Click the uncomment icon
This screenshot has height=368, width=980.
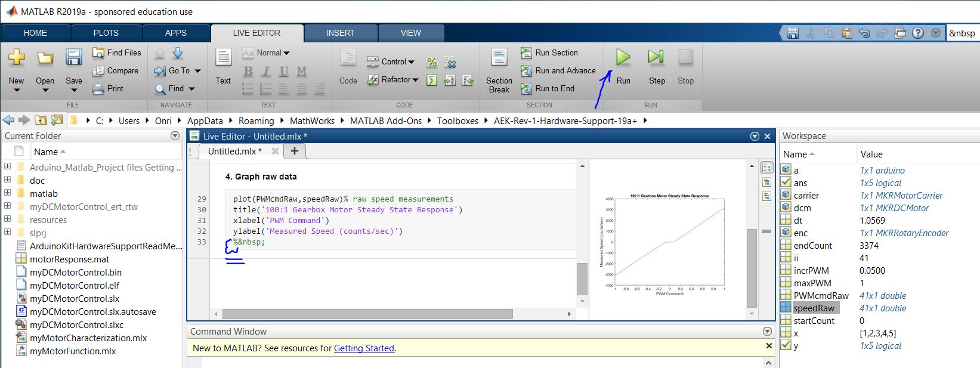pos(450,62)
